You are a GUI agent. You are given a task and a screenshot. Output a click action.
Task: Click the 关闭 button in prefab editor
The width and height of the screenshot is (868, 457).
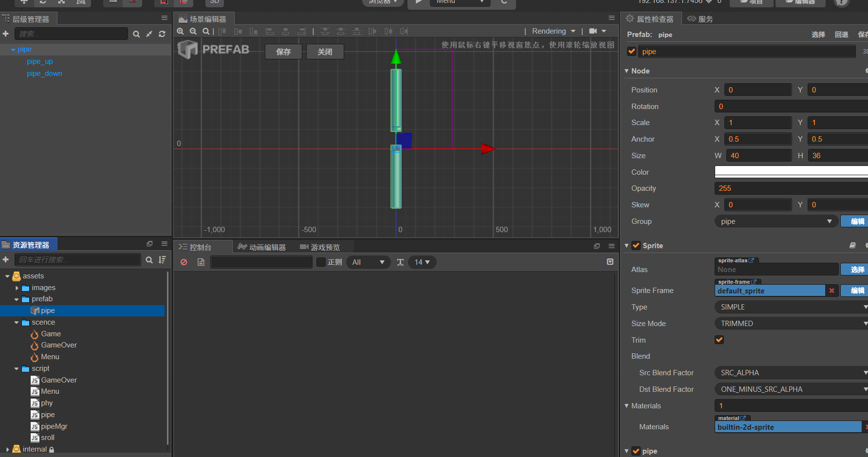point(325,52)
